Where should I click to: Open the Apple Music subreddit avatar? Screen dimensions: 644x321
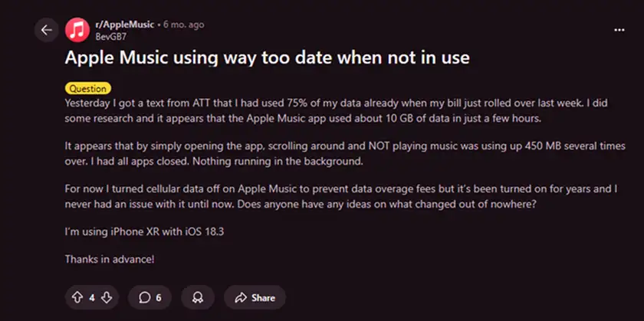[77, 30]
